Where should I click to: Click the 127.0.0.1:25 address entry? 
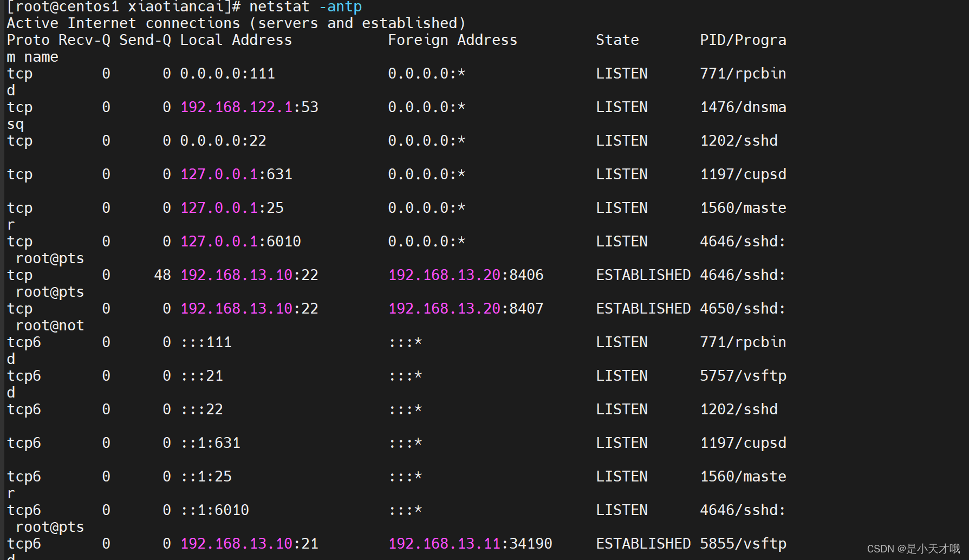tap(232, 207)
